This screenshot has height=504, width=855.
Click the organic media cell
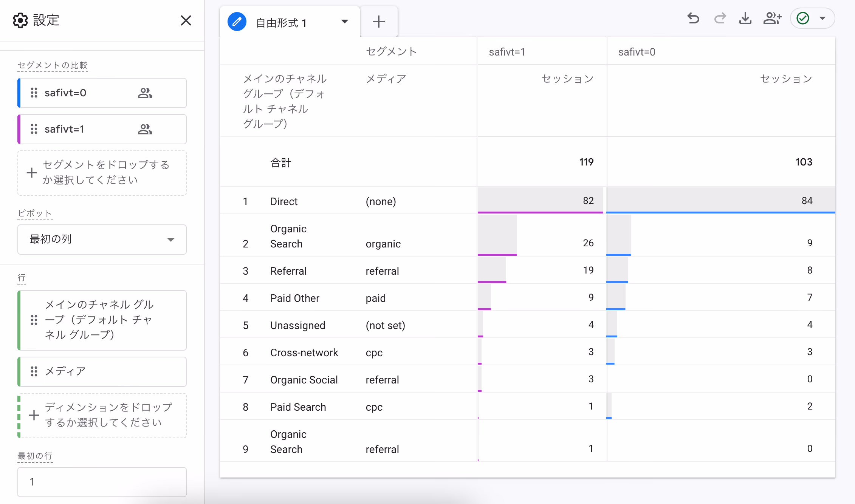[x=383, y=244]
